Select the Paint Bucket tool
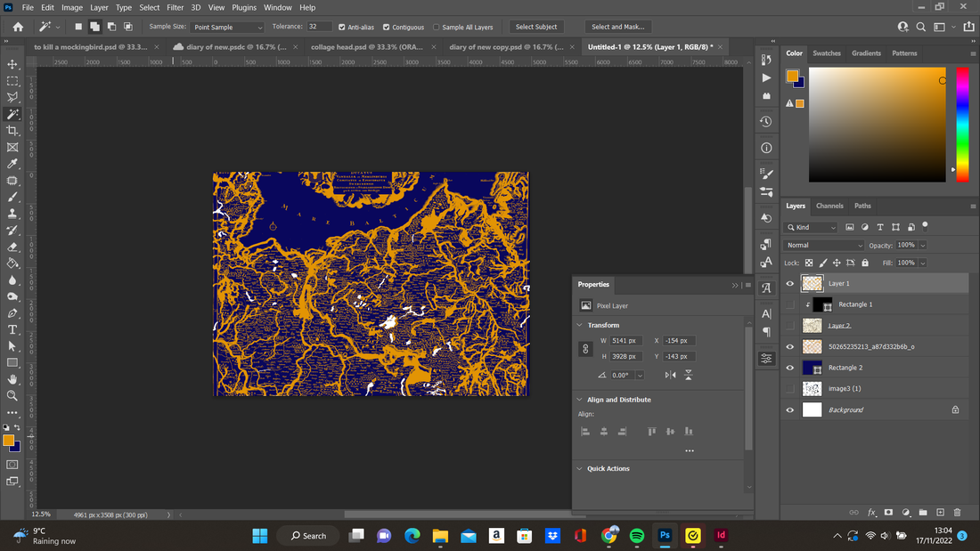Image resolution: width=980 pixels, height=551 pixels. click(12, 263)
